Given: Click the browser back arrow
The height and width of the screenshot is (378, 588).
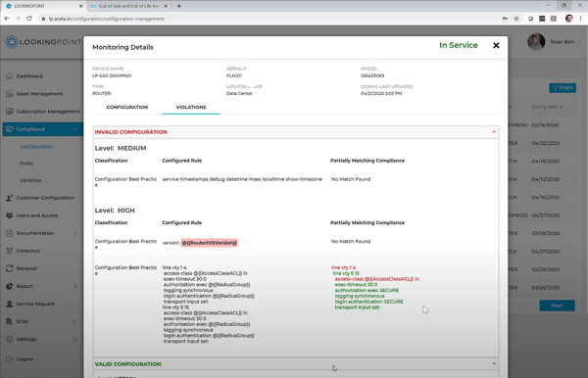Looking at the screenshot, I should 7,19.
